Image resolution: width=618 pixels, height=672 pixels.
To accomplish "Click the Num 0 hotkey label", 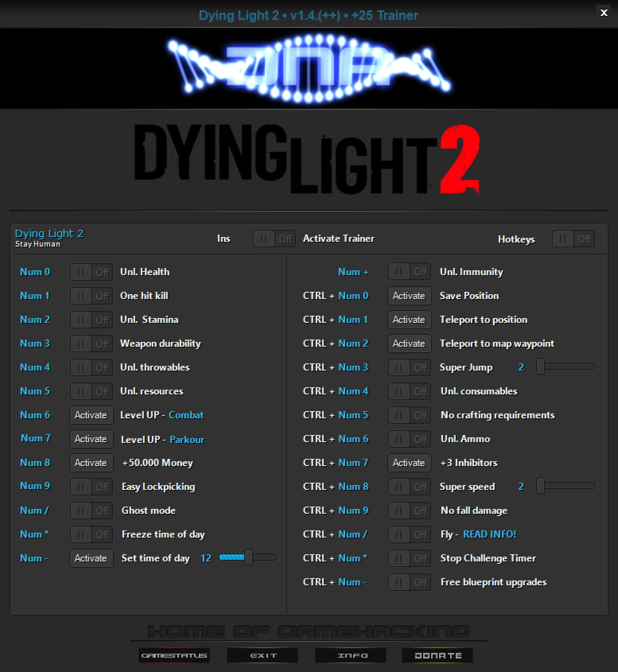I will (x=35, y=272).
